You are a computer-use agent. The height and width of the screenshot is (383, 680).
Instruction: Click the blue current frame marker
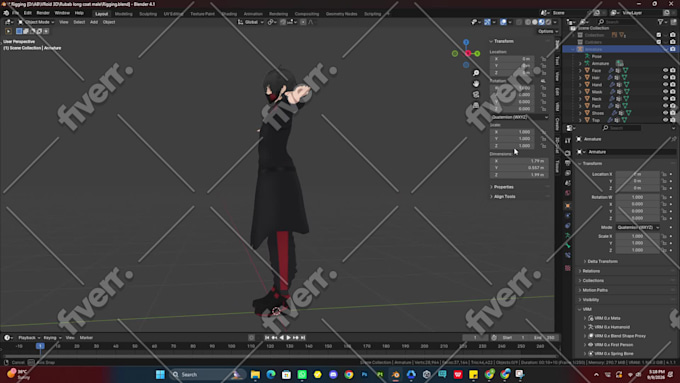[x=40, y=346]
